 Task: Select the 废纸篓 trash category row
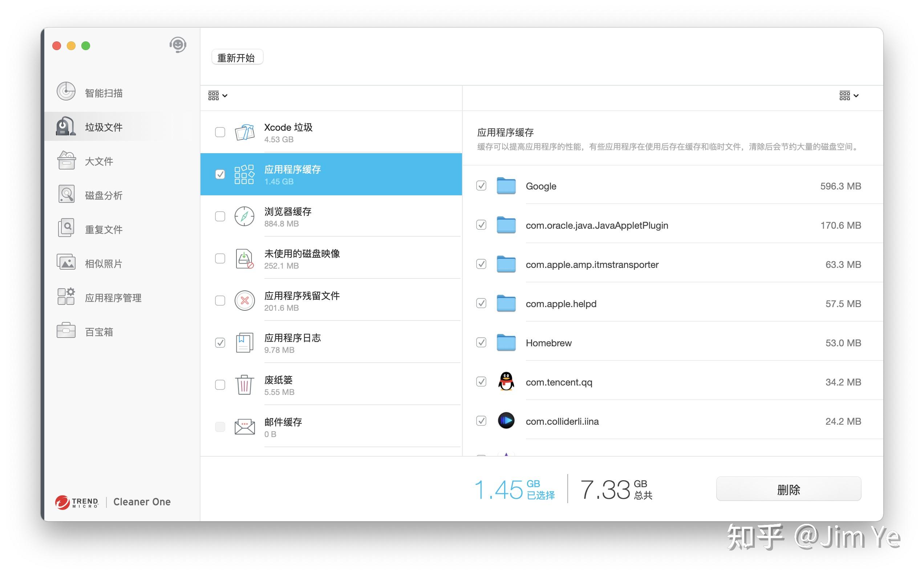tap(331, 385)
